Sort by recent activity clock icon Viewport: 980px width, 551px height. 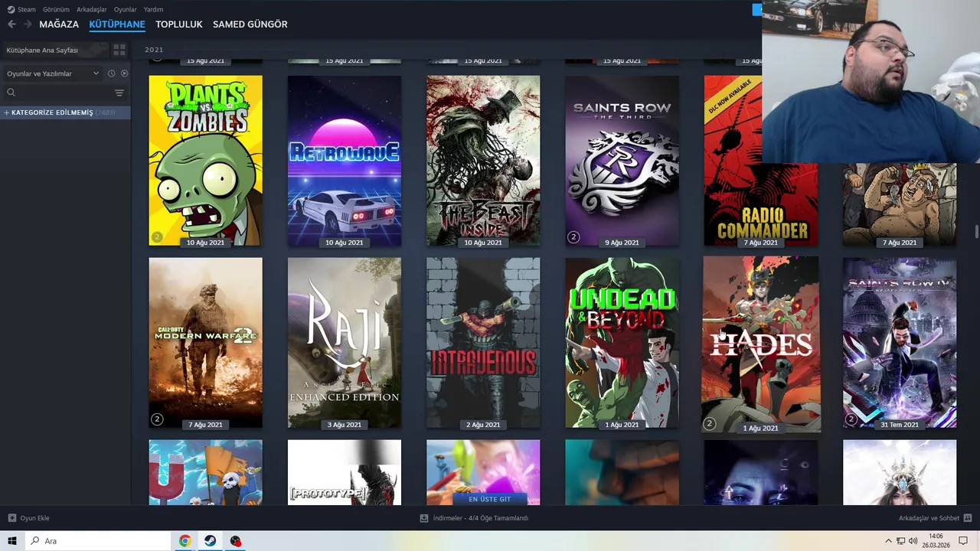click(x=111, y=73)
